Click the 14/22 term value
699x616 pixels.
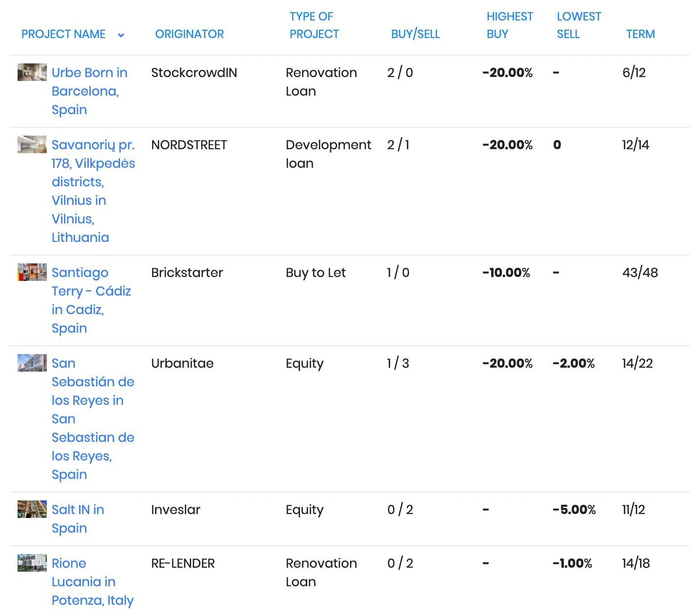638,363
